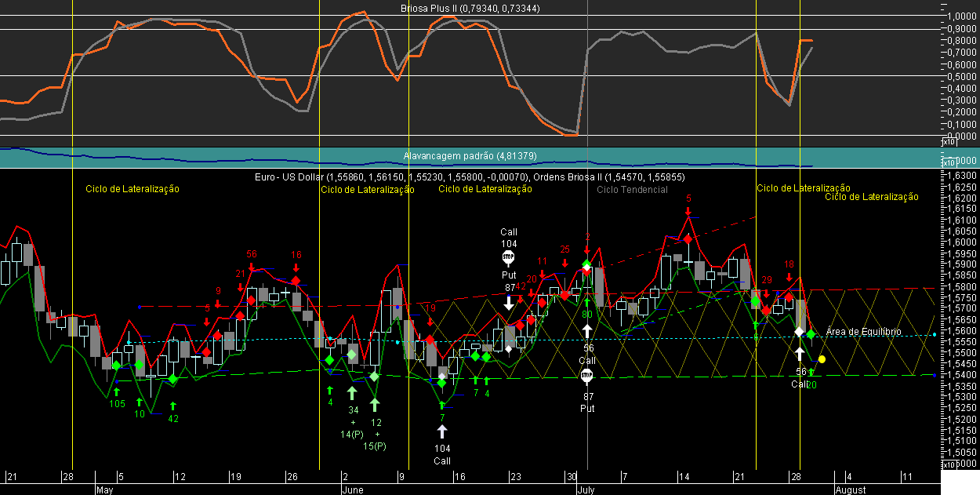The image size is (980, 495).
Task: Click the blue dot ending the green dashed line
Action: coord(935,375)
